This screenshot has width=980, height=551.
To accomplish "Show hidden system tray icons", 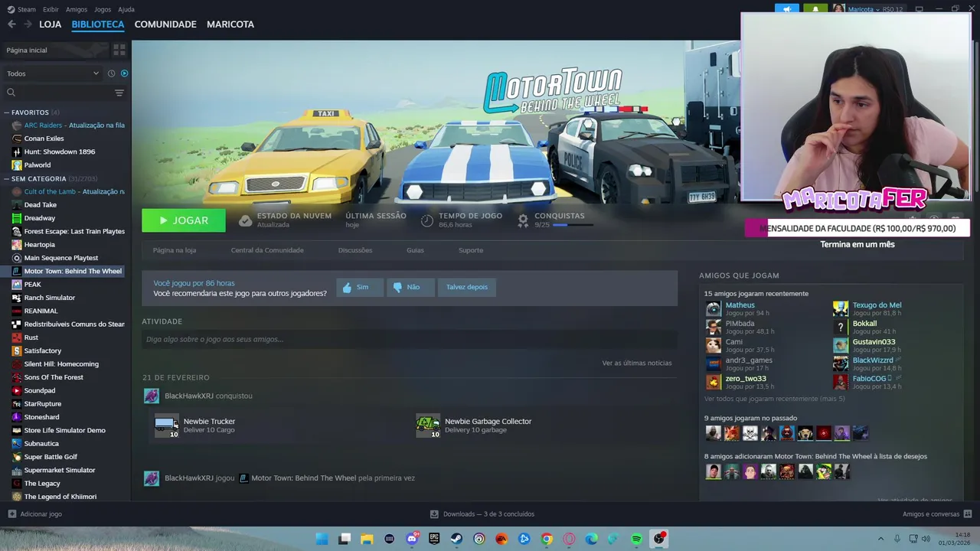I will click(x=880, y=539).
